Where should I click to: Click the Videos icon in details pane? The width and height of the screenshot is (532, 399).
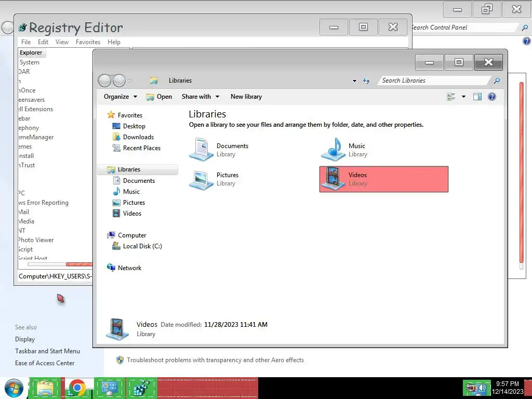(117, 329)
